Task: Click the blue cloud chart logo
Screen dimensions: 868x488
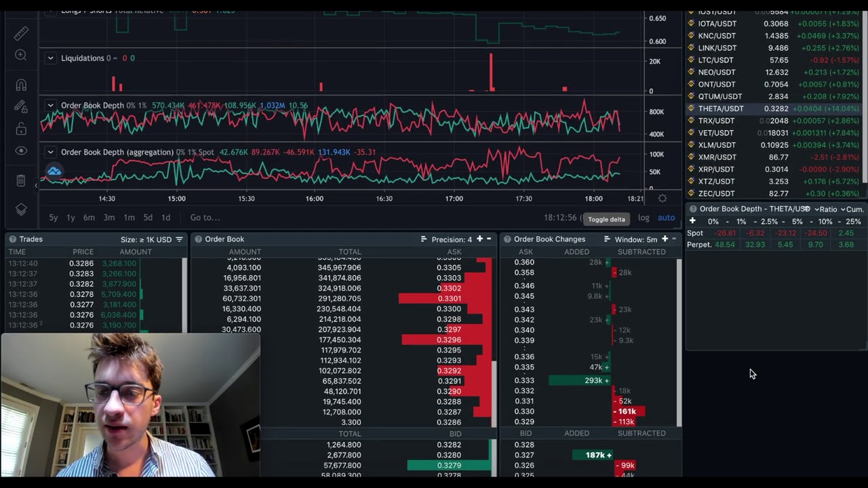Action: [x=54, y=171]
